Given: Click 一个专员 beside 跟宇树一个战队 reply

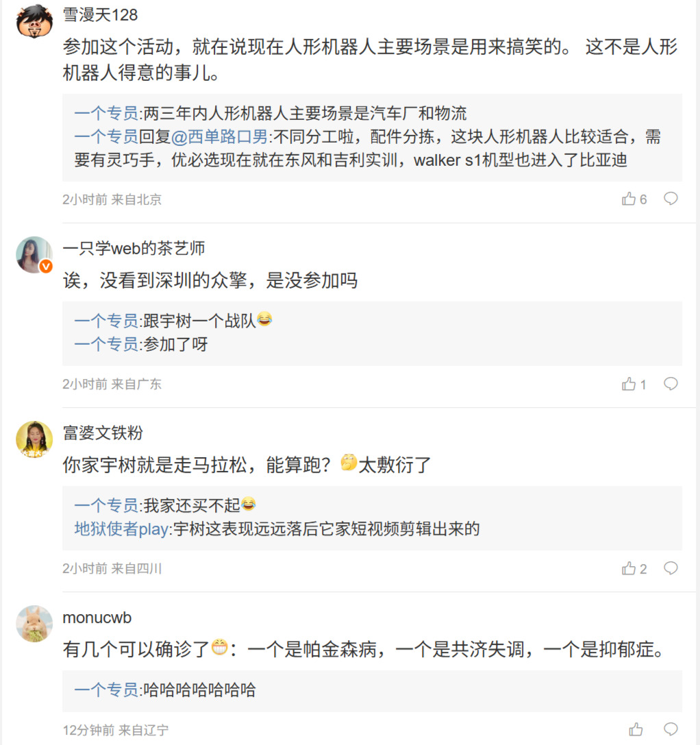Looking at the screenshot, I should click(x=106, y=321).
